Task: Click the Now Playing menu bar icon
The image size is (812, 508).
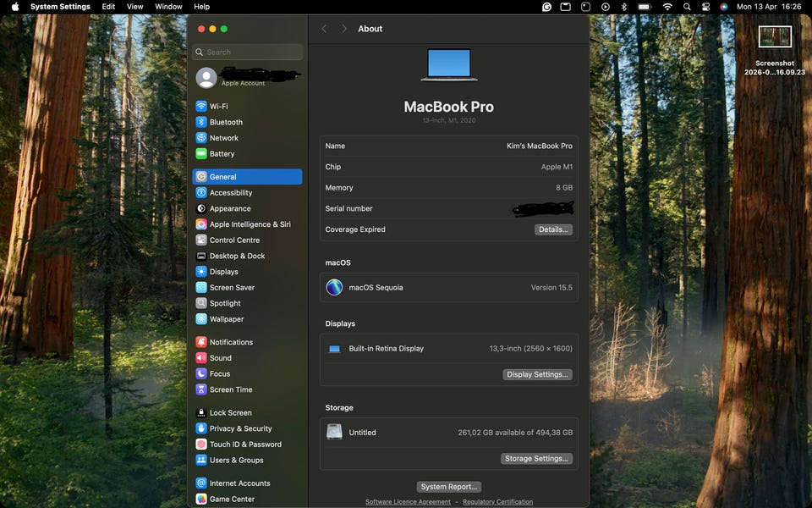Action: (605, 7)
